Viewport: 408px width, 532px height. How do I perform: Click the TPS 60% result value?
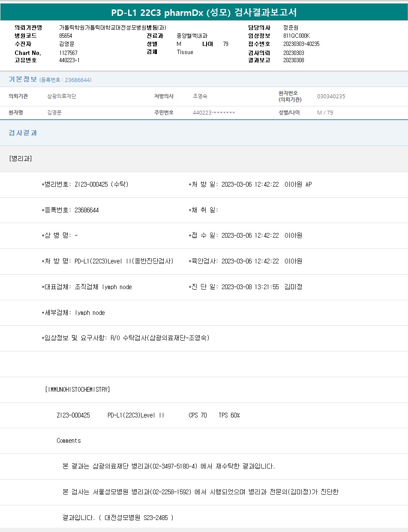point(229,415)
